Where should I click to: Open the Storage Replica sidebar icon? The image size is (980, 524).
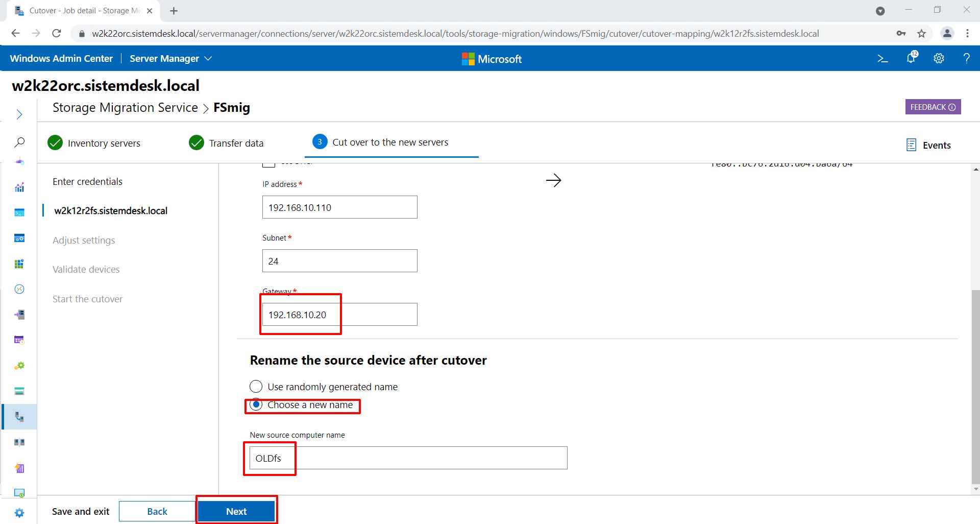click(x=19, y=442)
